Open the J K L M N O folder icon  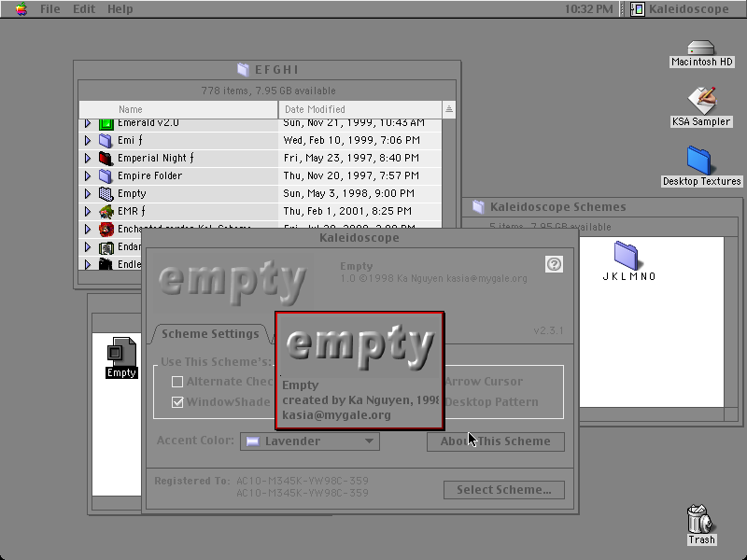(626, 255)
